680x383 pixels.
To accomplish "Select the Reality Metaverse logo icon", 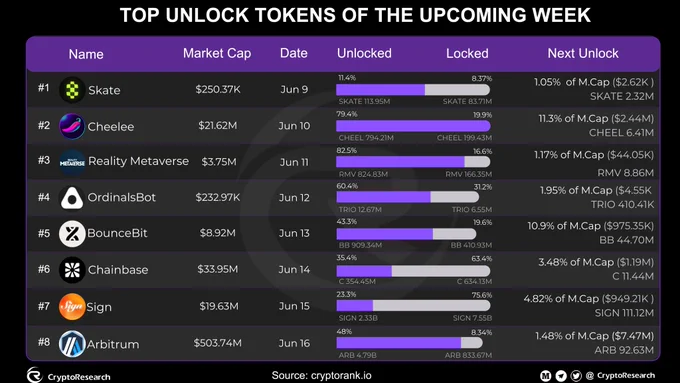I will pyautogui.click(x=72, y=162).
